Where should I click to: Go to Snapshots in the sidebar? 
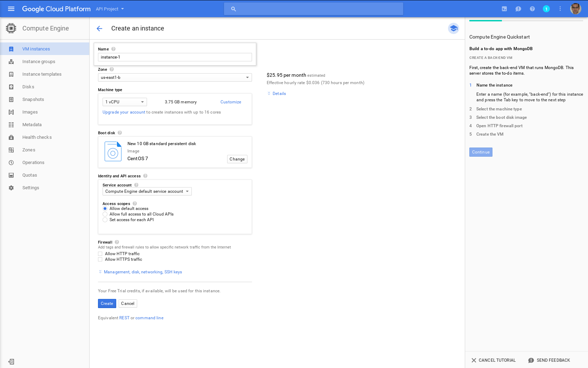click(33, 100)
